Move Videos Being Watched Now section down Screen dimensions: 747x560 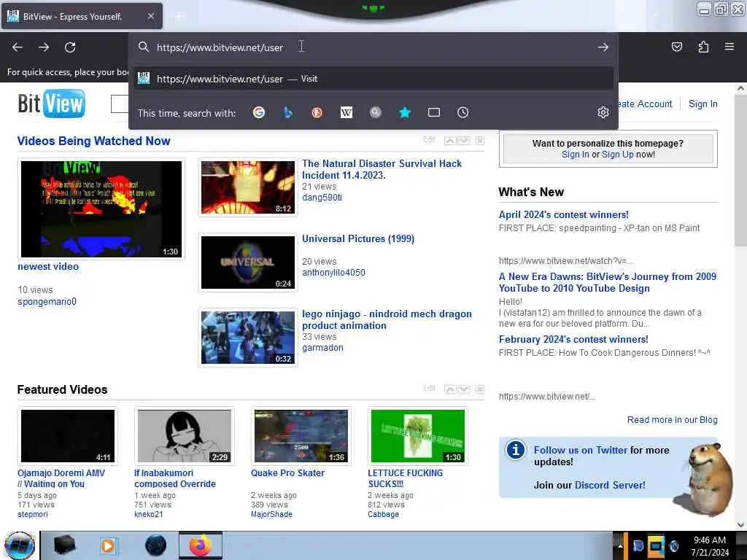(464, 141)
